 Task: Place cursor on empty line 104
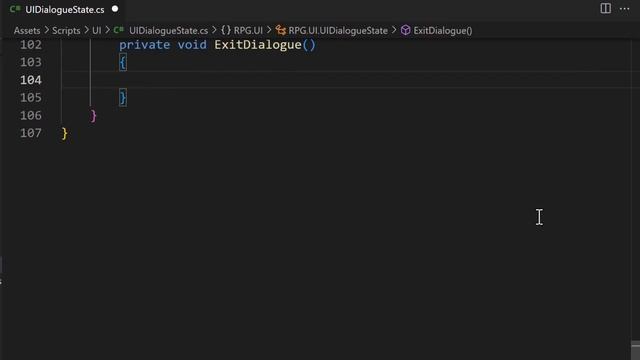[x=347, y=80]
